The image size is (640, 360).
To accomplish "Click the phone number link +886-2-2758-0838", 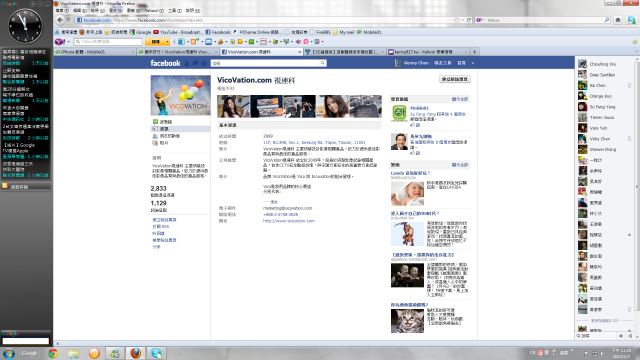I will (x=280, y=214).
